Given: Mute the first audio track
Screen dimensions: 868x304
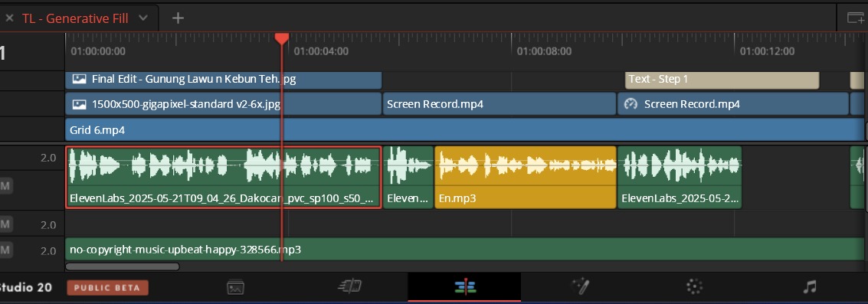Looking at the screenshot, I should point(5,186).
